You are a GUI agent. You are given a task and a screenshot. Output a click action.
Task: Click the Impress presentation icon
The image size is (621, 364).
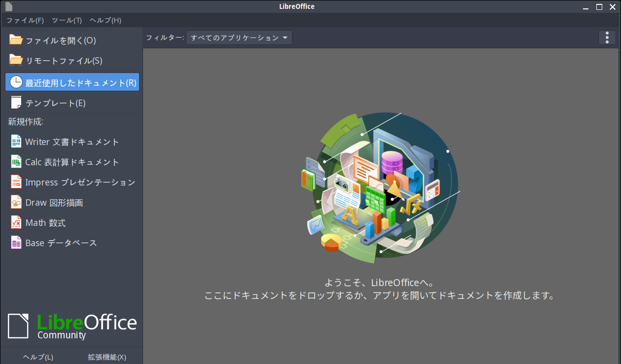tap(16, 182)
